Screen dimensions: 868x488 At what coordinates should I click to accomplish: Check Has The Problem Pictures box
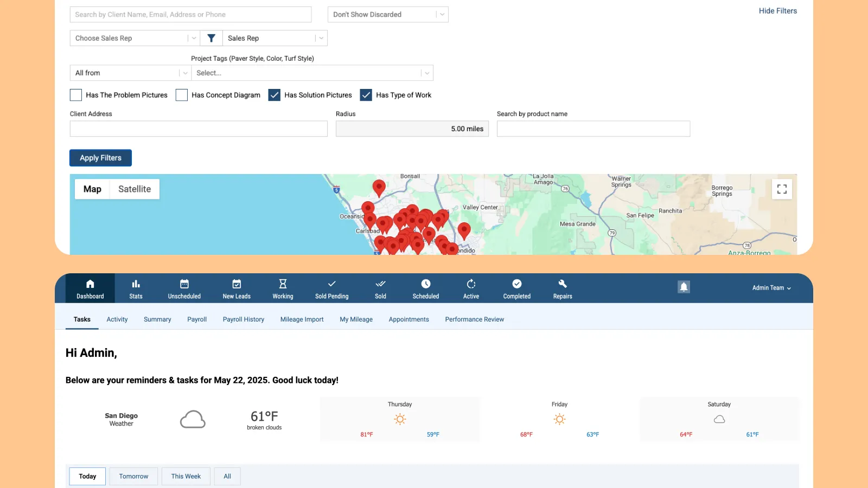coord(76,95)
